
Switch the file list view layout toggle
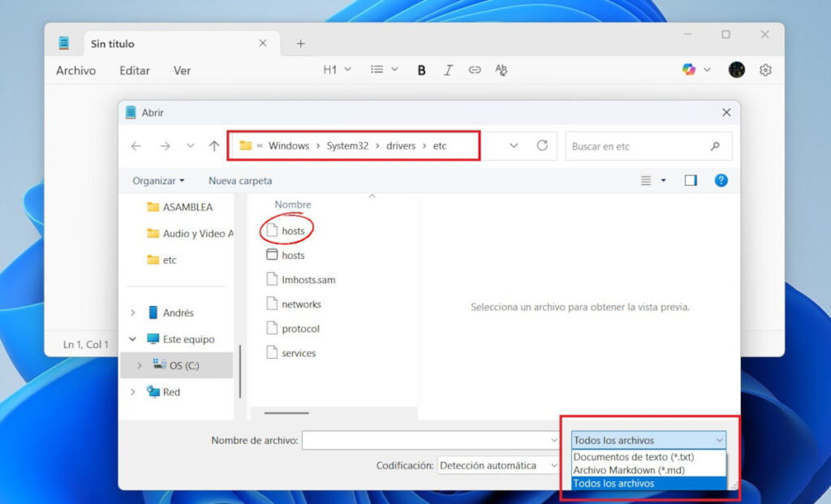[x=648, y=180]
